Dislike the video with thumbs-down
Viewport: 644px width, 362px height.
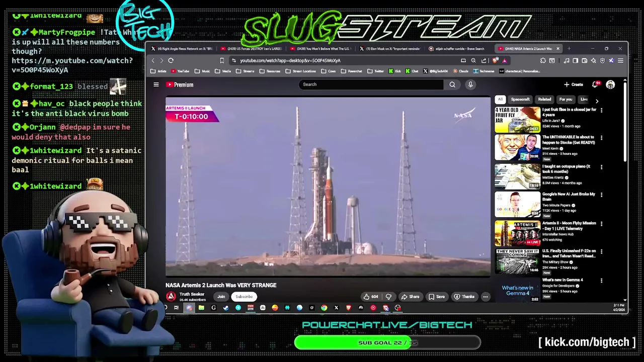(x=388, y=297)
